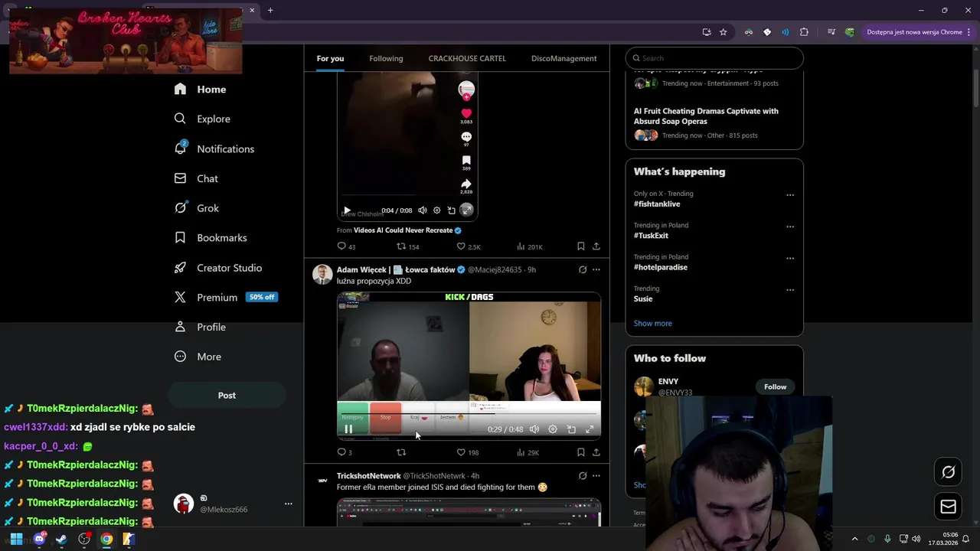This screenshot has height=551, width=980.
Task: Share the post with 201K views
Action: pyautogui.click(x=596, y=246)
